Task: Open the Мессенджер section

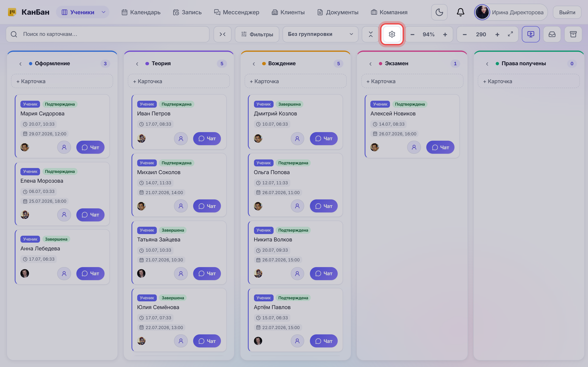Action: [236, 12]
